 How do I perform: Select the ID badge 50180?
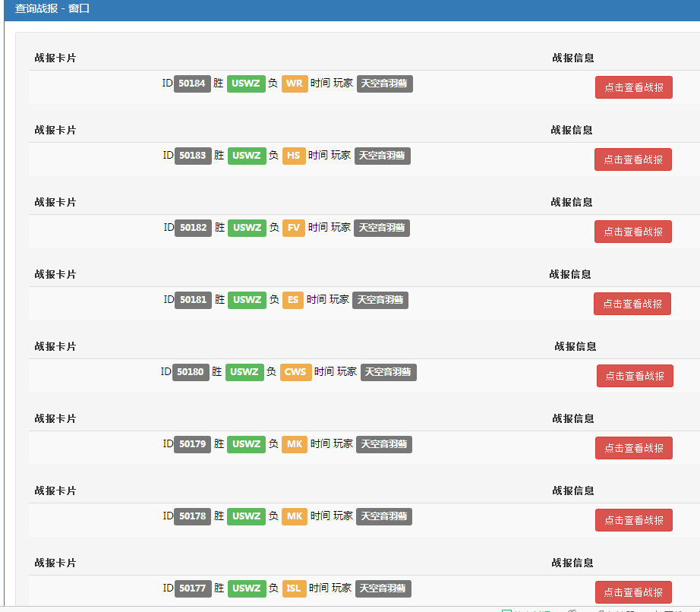pos(191,372)
